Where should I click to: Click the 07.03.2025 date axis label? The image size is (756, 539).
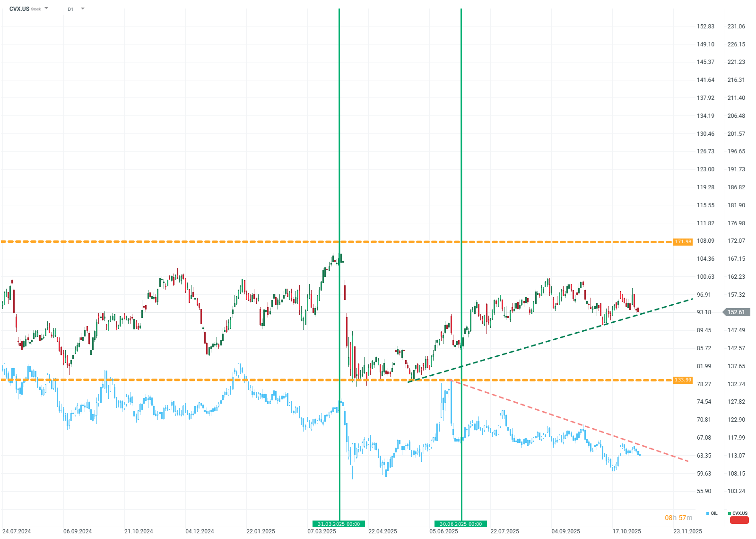[322, 531]
